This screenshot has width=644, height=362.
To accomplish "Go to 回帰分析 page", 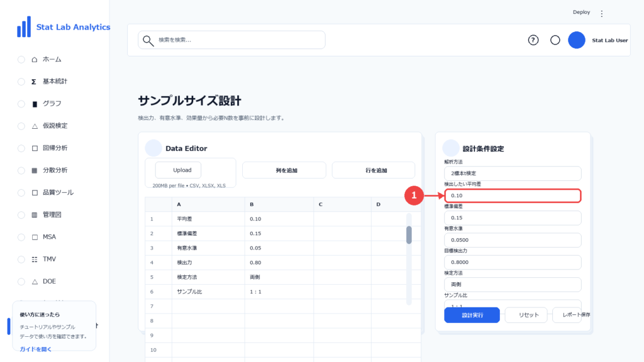I will click(x=55, y=148).
